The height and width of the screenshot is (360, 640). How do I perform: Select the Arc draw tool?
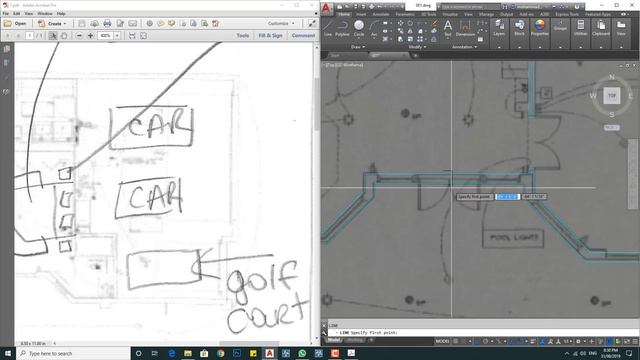point(374,28)
